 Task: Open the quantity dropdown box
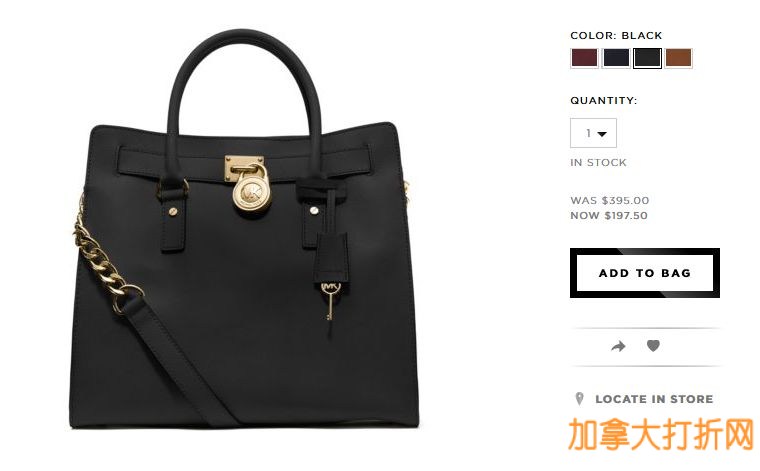pyautogui.click(x=593, y=133)
